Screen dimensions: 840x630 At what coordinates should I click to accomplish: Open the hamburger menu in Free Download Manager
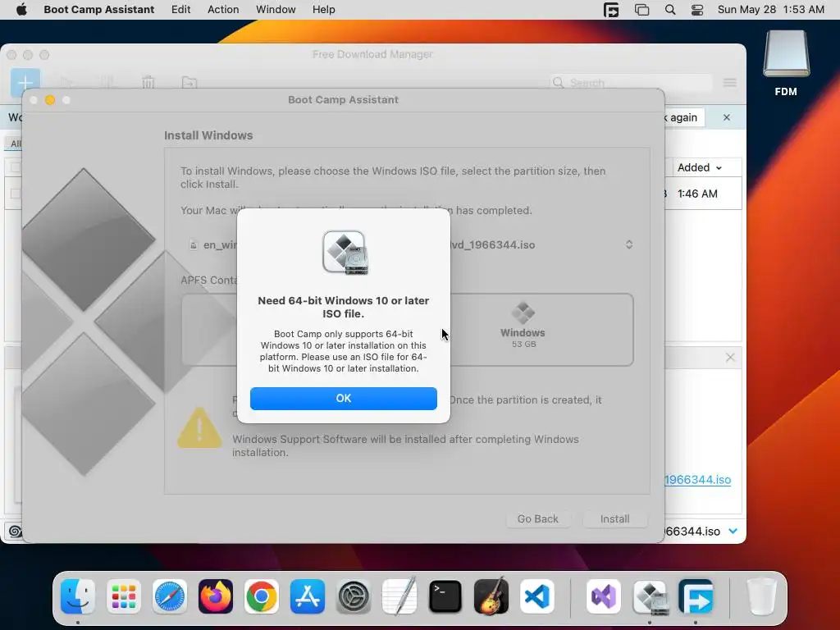[x=729, y=83]
